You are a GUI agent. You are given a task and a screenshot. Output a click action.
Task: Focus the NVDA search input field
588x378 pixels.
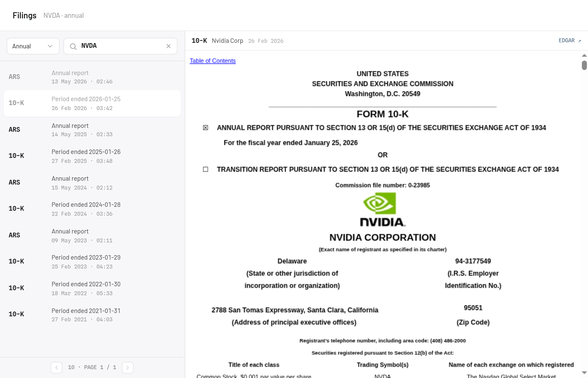point(120,46)
